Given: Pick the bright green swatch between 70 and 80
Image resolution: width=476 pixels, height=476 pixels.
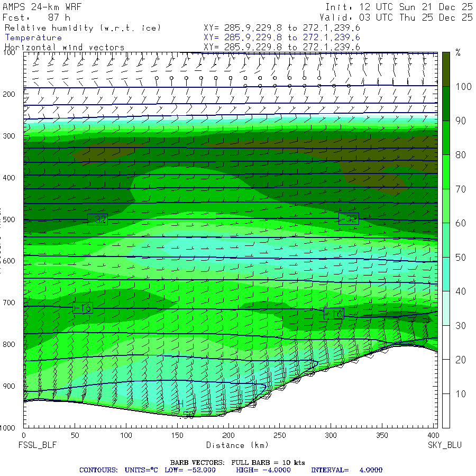Looking at the screenshot, I should [x=446, y=172].
